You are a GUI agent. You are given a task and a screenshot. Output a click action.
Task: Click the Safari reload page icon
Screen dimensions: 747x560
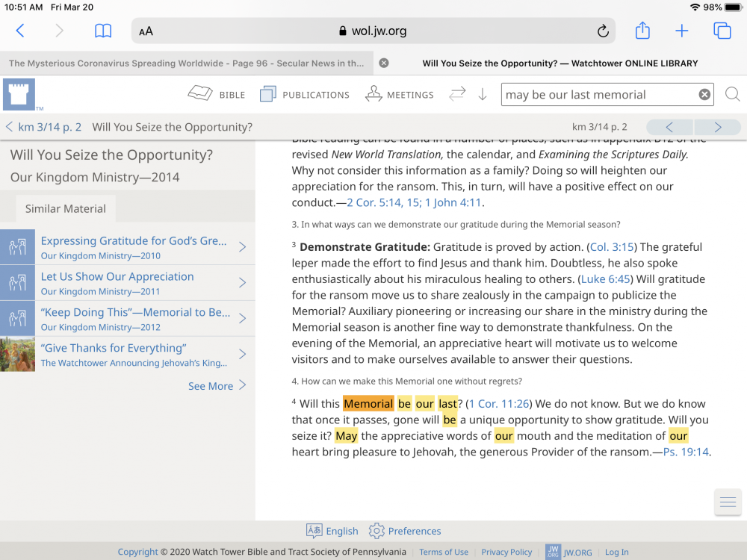pyautogui.click(x=603, y=31)
